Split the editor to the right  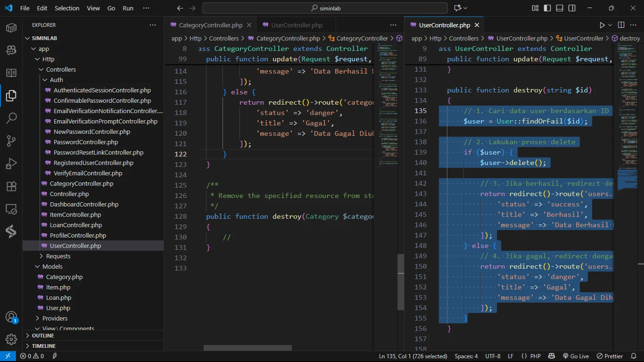pos(621,25)
